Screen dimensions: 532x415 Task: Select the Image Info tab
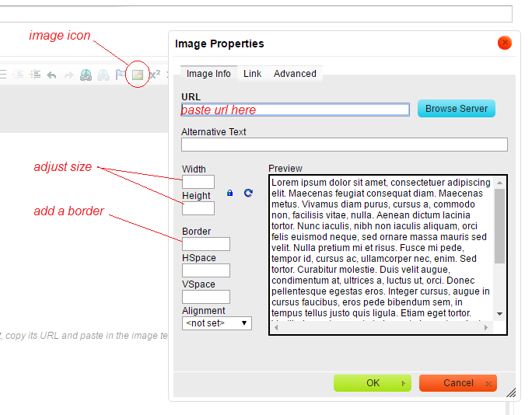(208, 74)
